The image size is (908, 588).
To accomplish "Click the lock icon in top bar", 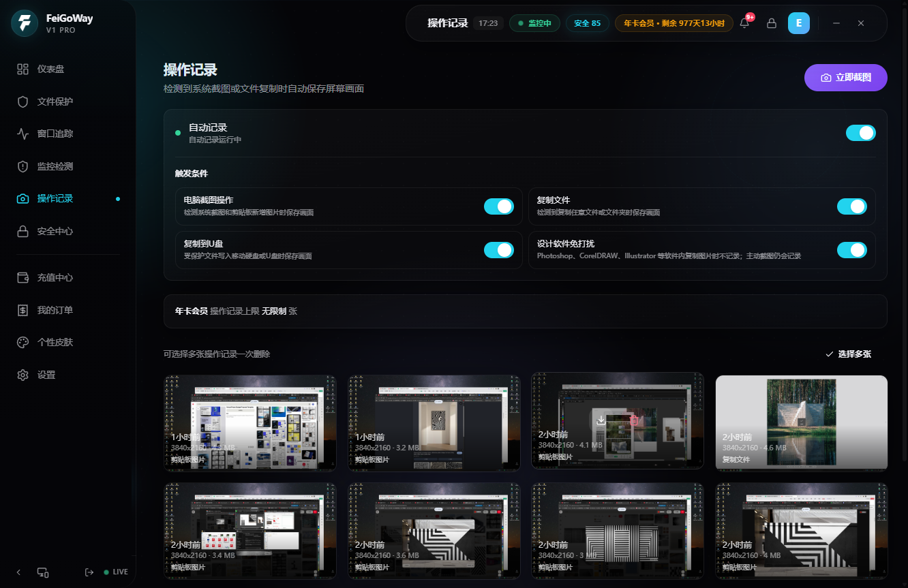I will click(x=772, y=23).
